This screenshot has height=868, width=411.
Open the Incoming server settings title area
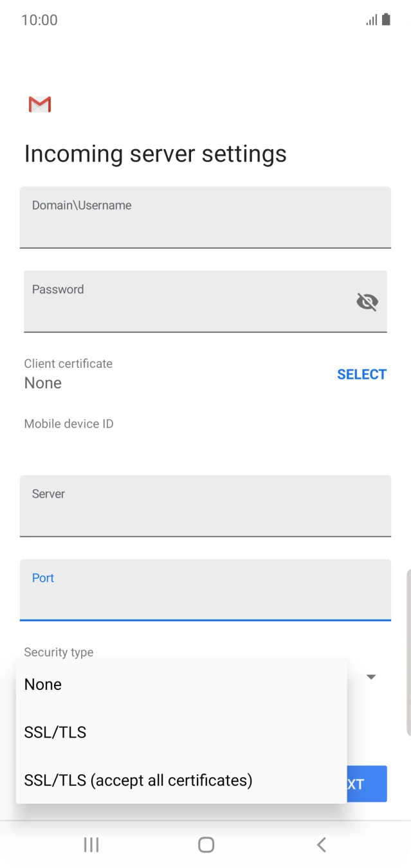(x=155, y=153)
